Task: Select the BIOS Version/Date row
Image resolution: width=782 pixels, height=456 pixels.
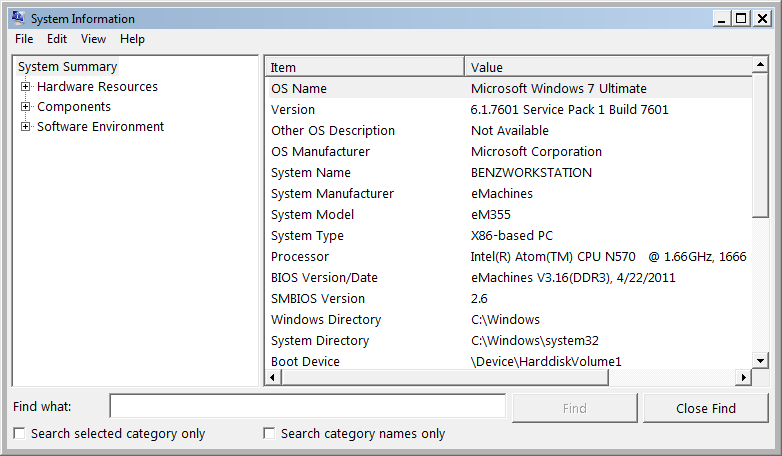Action: click(x=509, y=277)
